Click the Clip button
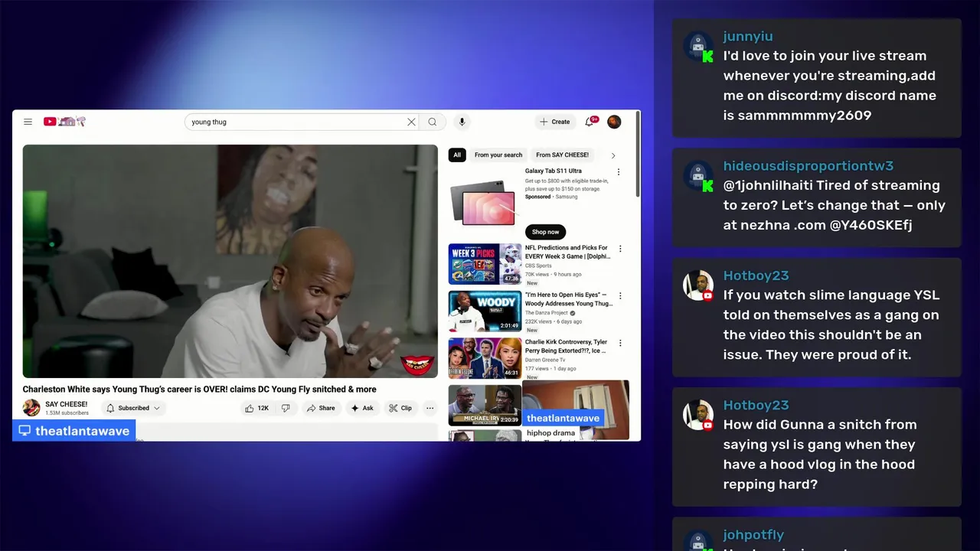The height and width of the screenshot is (551, 980). [400, 408]
